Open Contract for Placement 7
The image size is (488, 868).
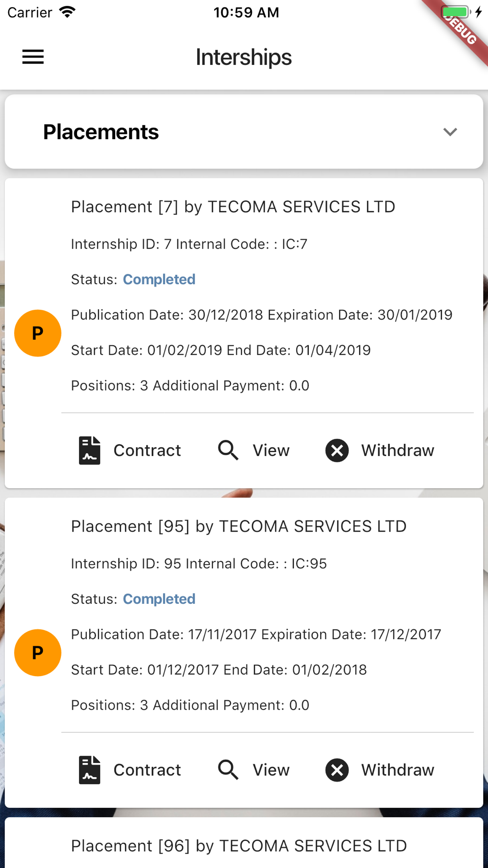pyautogui.click(x=130, y=450)
